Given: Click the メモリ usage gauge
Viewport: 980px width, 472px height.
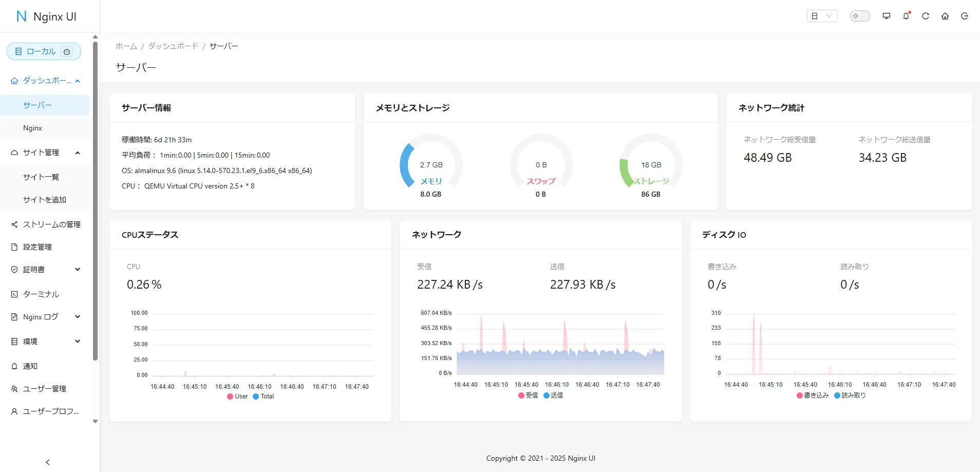Looking at the screenshot, I should [x=431, y=165].
